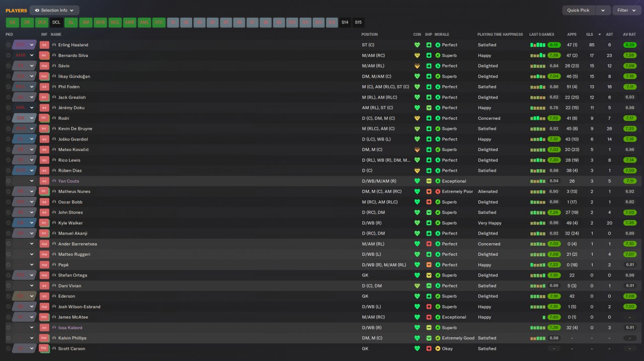Click Yan Couto's Exceptional morale icon
This screenshot has width=644, height=361.
tap(438, 181)
